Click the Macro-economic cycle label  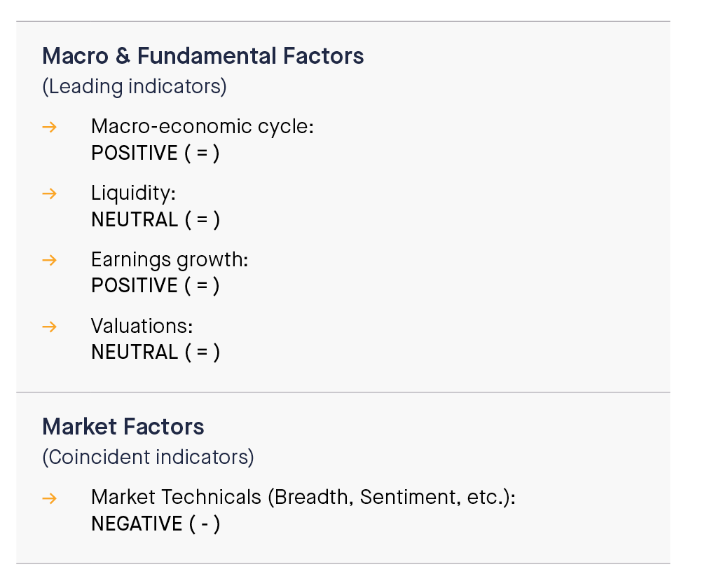click(x=203, y=127)
